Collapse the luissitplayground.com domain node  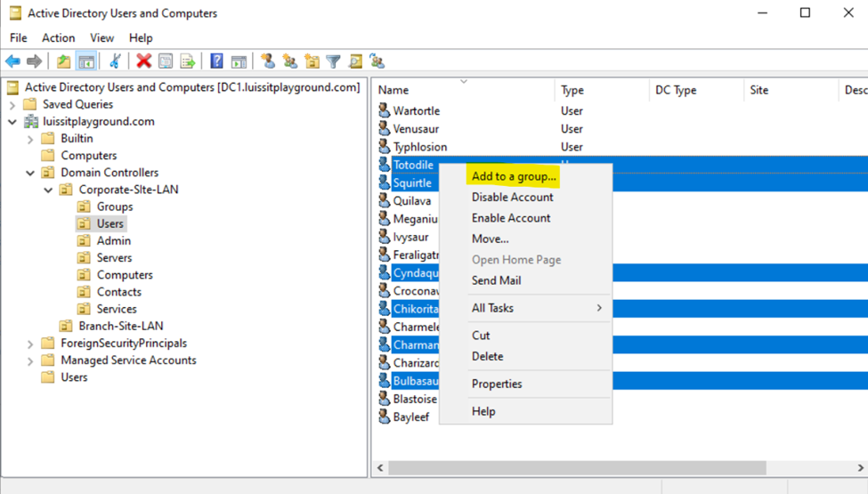pyautogui.click(x=12, y=122)
